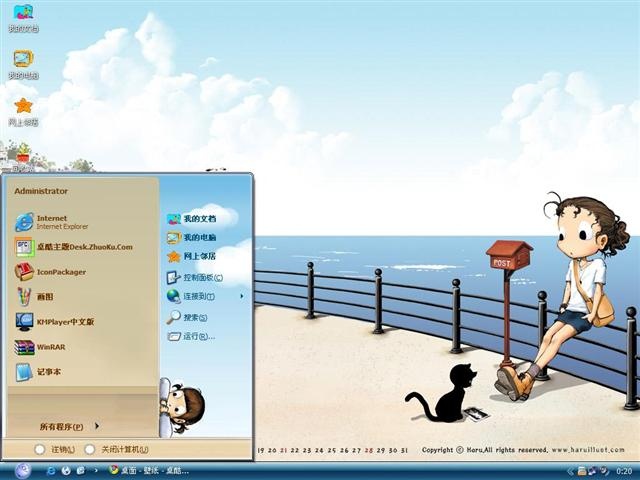Click the 我的电脑 desktop icon

point(23,65)
